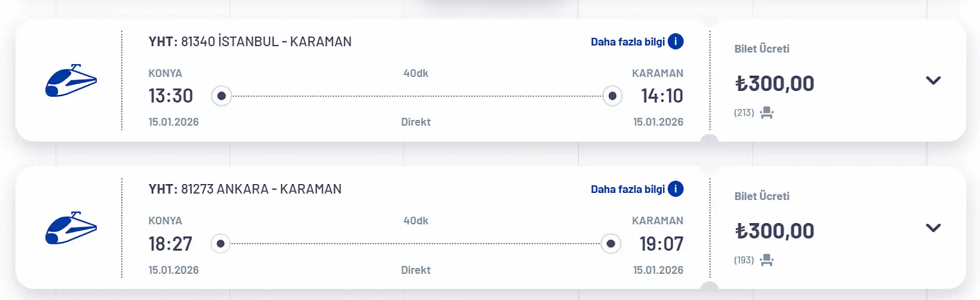Click the 13:30 departure time

point(171,96)
